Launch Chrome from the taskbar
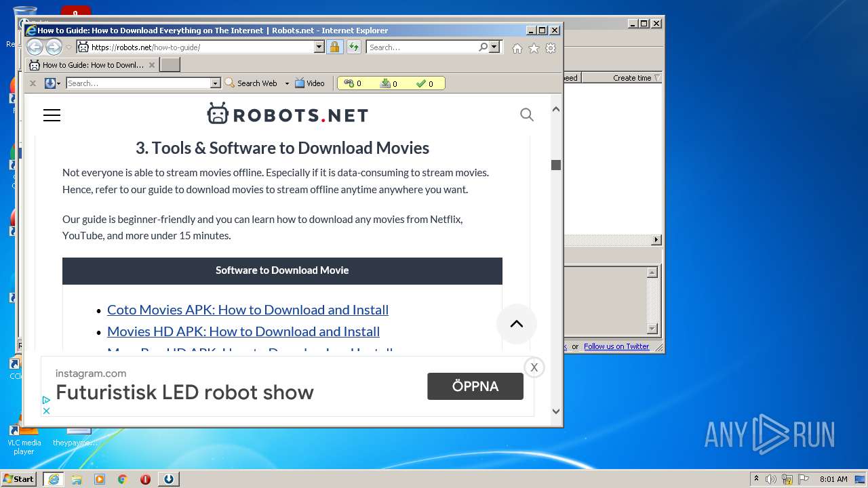 123,479
